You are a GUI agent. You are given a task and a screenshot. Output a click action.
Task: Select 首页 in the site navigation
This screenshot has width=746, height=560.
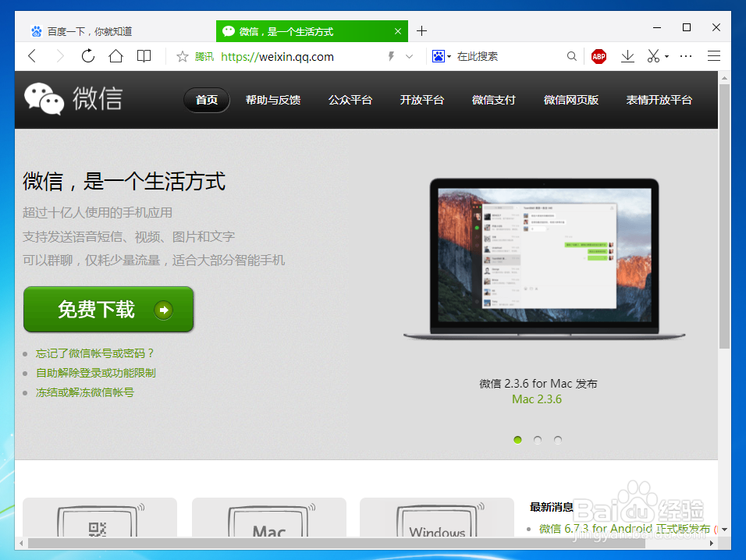tap(207, 100)
